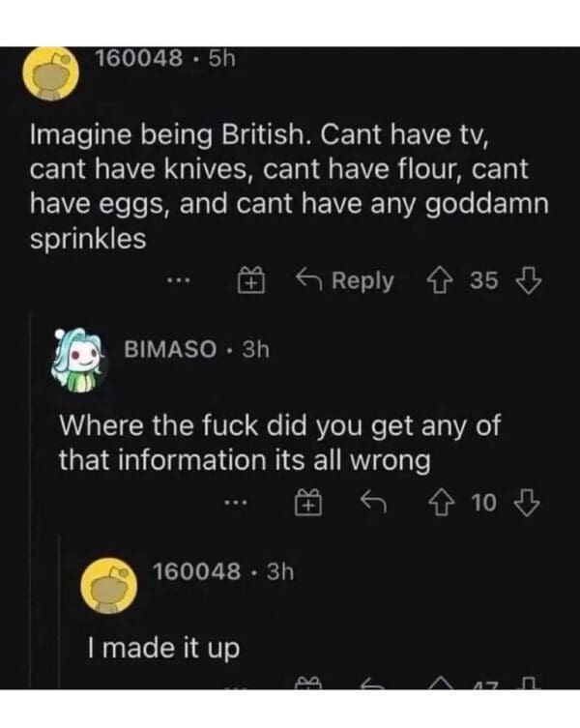Select the 'I made it up' comment text
Screen dimensions: 580x728
[163, 648]
